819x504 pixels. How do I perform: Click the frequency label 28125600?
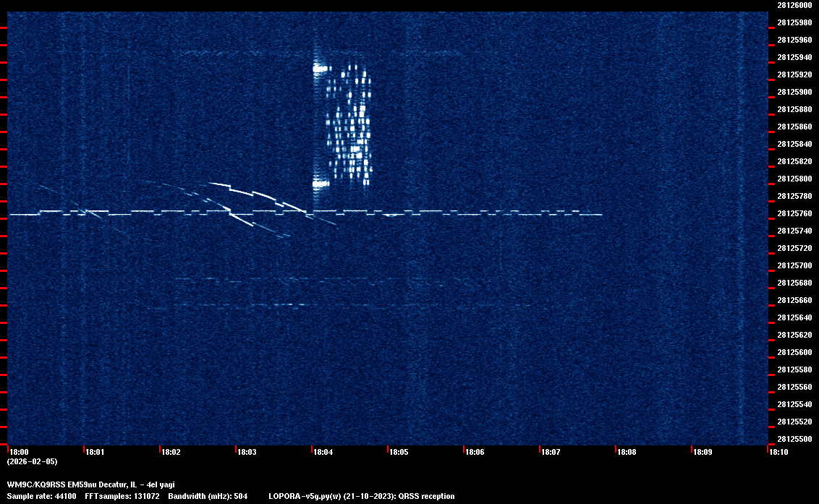coord(794,352)
